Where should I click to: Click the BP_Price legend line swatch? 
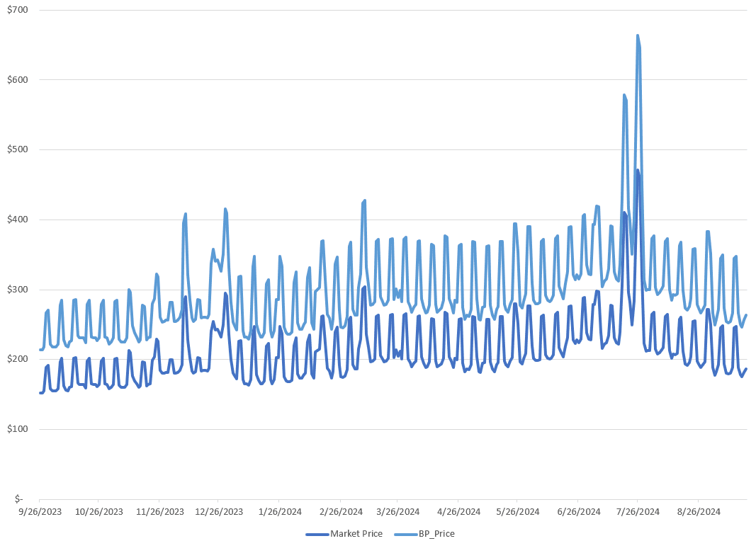(x=406, y=534)
